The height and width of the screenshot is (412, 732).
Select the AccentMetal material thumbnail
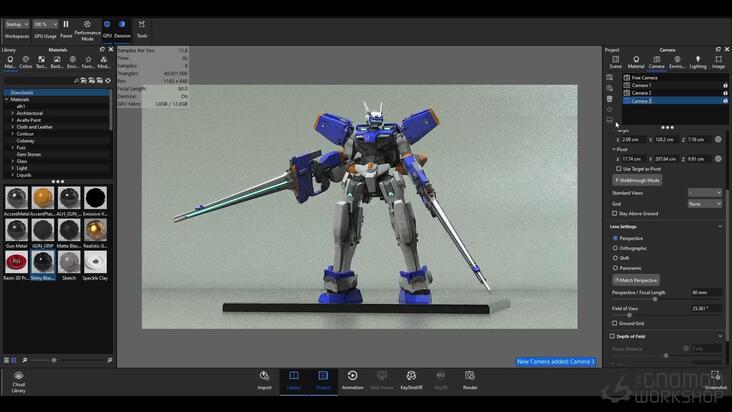click(x=16, y=197)
